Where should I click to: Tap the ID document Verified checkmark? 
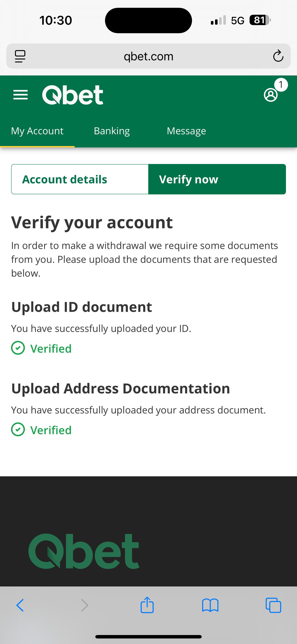point(18,348)
